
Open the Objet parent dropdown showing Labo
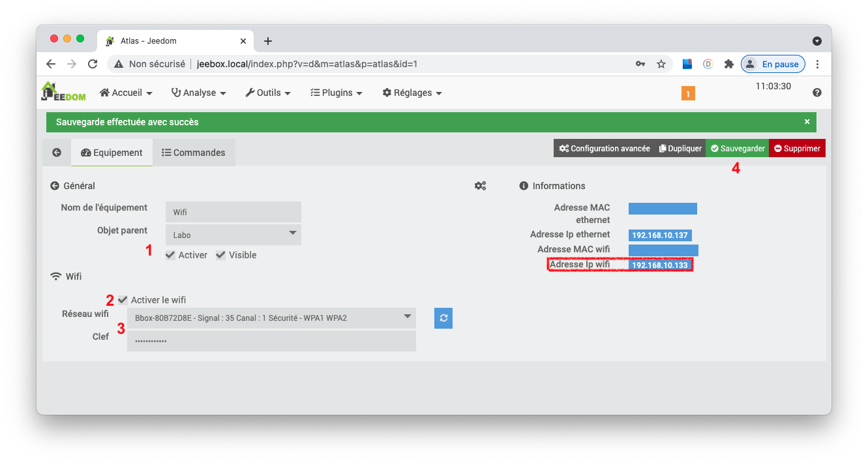coord(233,235)
